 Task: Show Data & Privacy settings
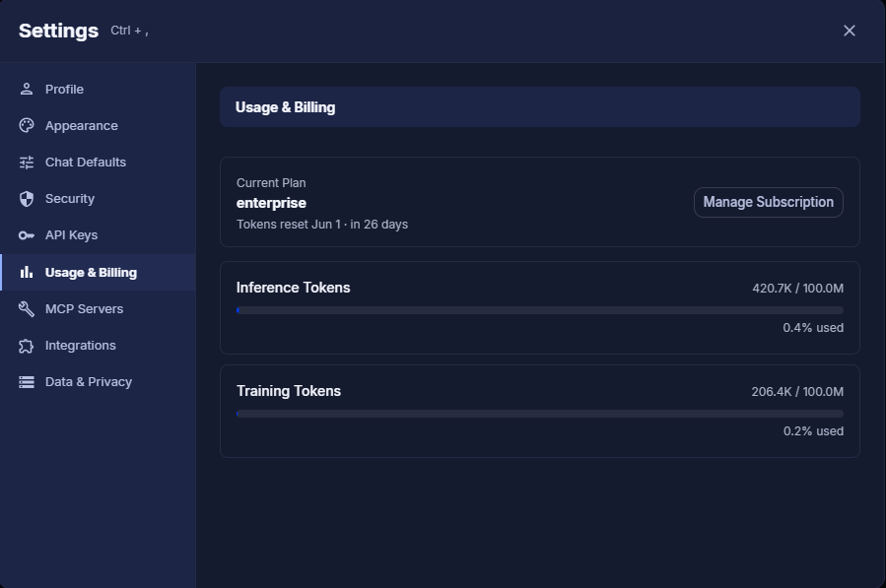(x=99, y=382)
